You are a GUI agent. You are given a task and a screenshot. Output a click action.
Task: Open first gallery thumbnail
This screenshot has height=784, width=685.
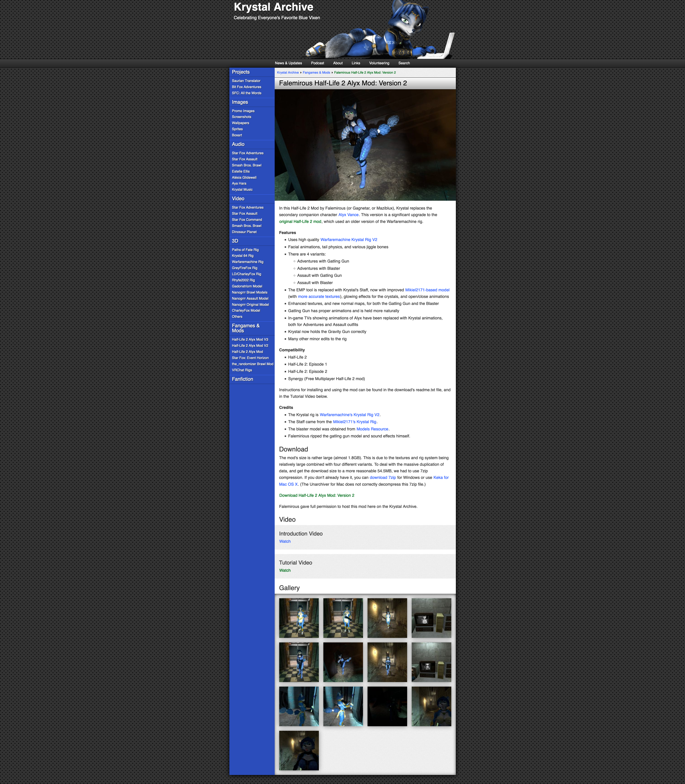tap(298, 618)
